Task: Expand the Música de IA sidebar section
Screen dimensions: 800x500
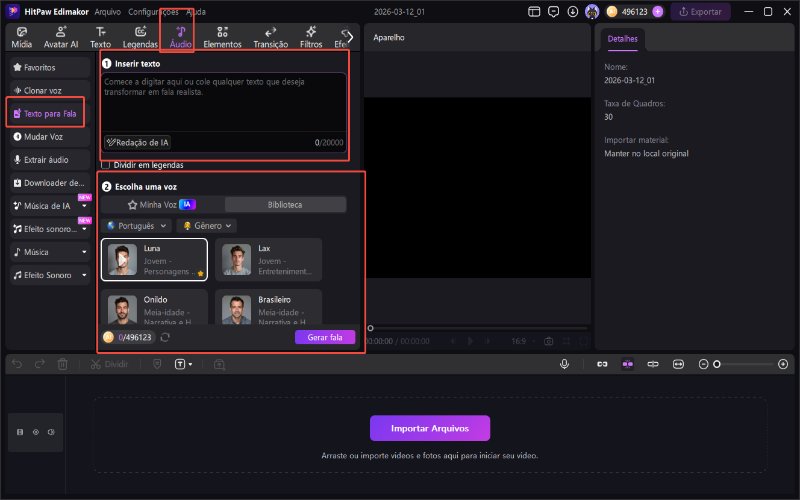Action: 84,206
